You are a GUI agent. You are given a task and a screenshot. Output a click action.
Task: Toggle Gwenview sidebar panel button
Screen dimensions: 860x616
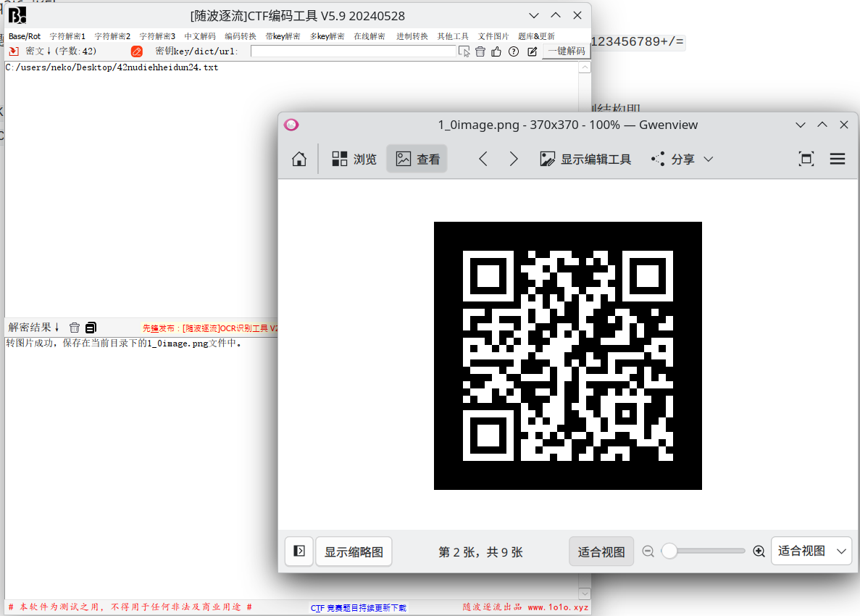pos(299,552)
